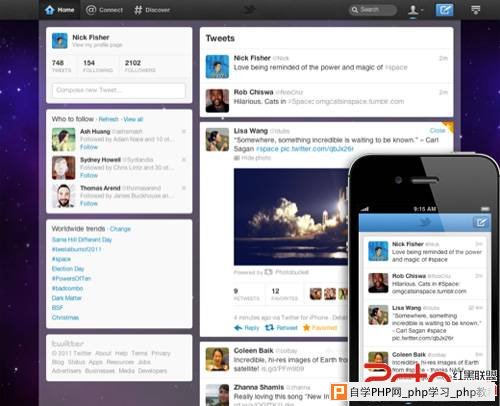Viewport: 500px width, 406px height.
Task: View the 748 tweets count
Action: pyautogui.click(x=61, y=66)
